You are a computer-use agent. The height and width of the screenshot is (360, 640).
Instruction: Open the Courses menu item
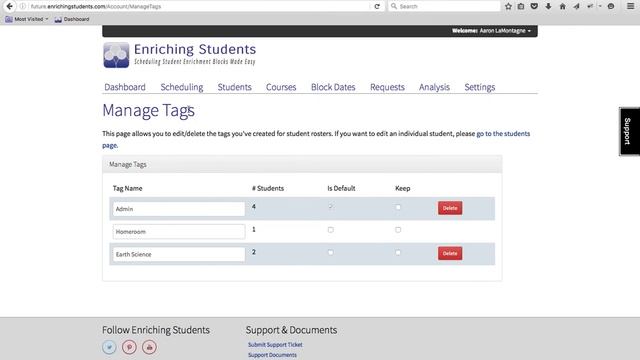tap(281, 87)
